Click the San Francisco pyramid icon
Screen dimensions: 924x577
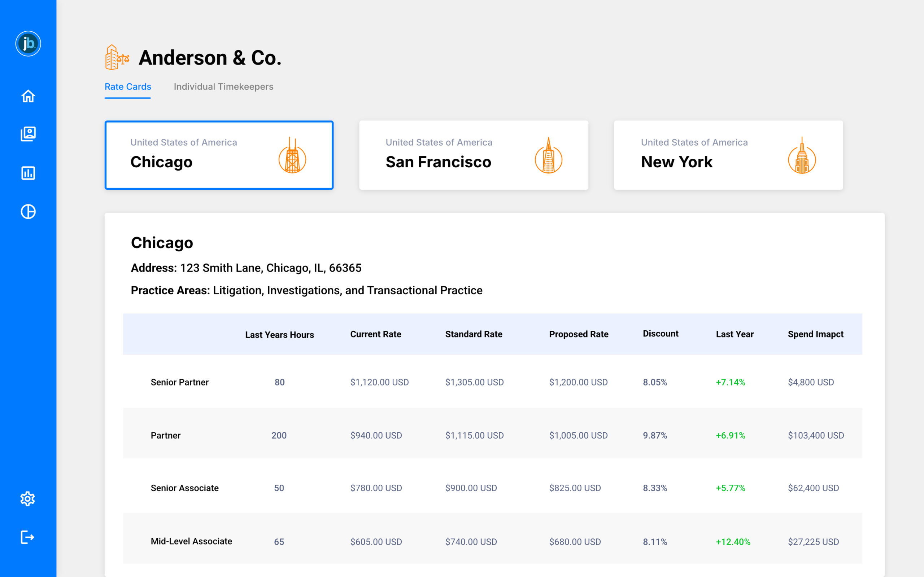[548, 155]
